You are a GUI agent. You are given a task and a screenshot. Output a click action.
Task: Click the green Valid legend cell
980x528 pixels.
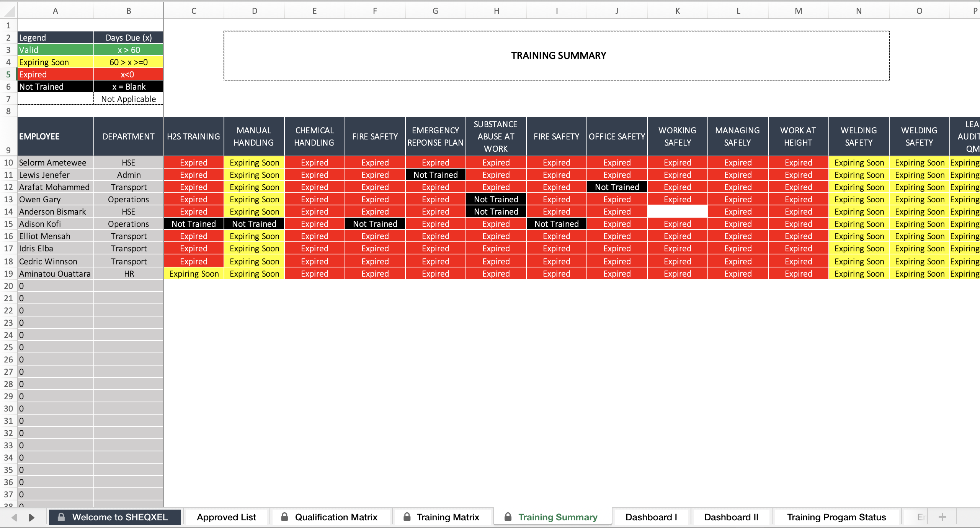(x=56, y=50)
